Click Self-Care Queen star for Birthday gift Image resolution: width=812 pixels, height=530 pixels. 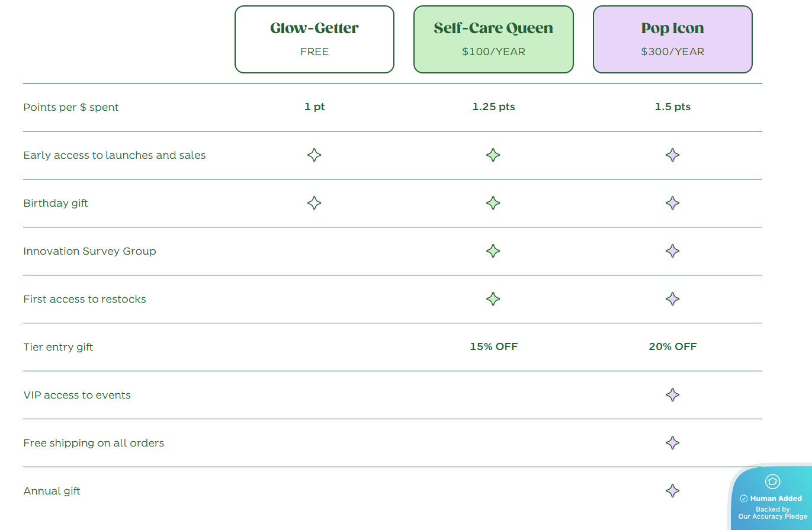(493, 203)
